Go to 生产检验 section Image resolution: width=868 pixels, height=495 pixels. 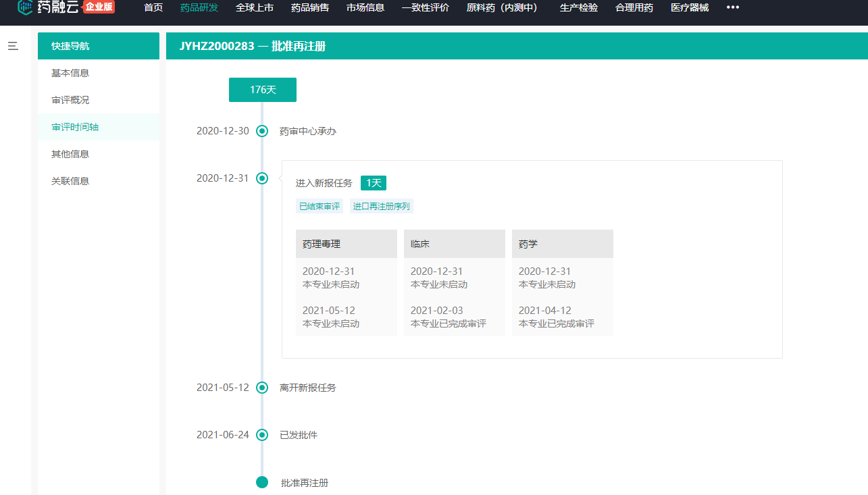coord(579,7)
